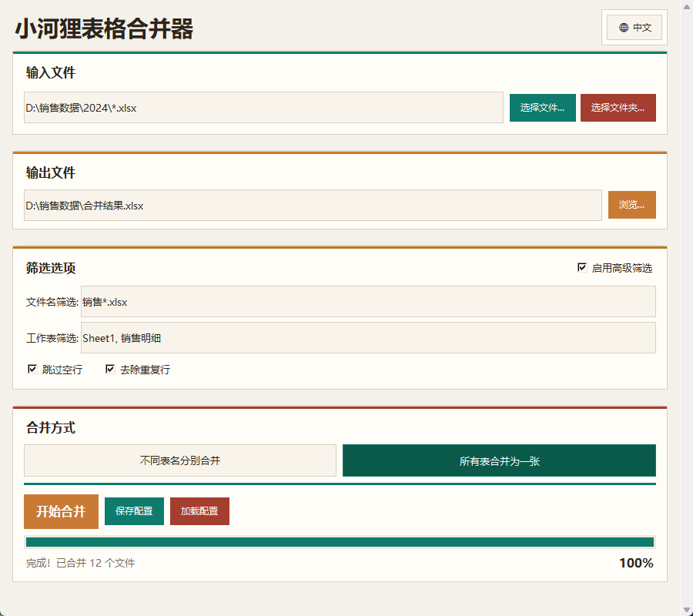
Task: Toggle the 启用高级筛选 checkbox
Action: tap(582, 267)
